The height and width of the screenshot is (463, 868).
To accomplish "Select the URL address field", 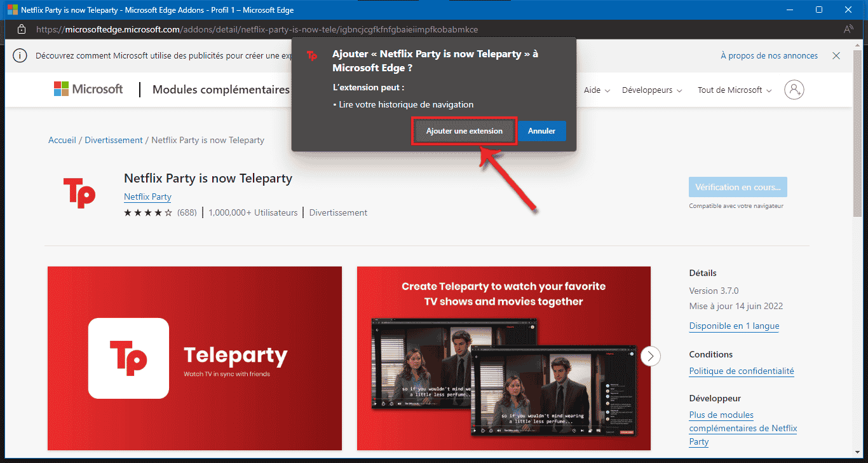I will click(x=257, y=29).
